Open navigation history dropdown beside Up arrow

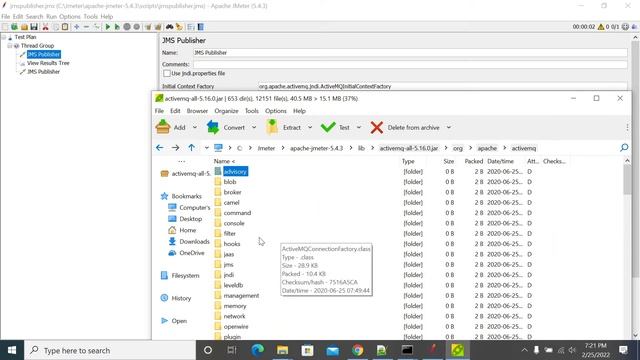click(x=207, y=148)
